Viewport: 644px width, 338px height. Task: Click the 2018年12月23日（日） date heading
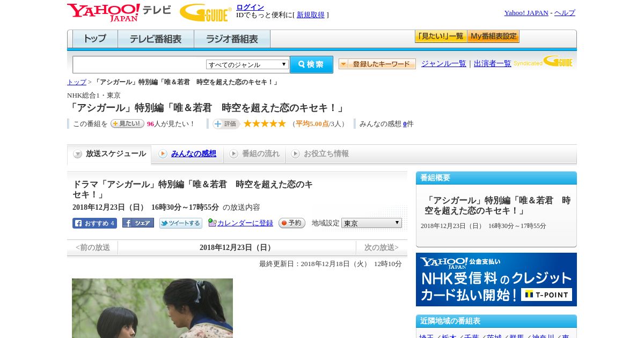237,247
